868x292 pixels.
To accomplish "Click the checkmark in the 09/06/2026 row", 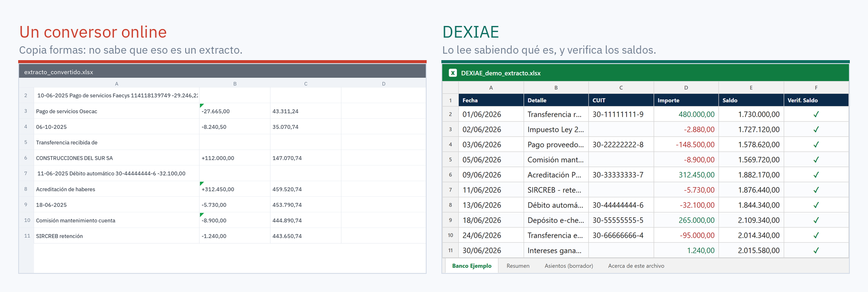I will pos(816,175).
